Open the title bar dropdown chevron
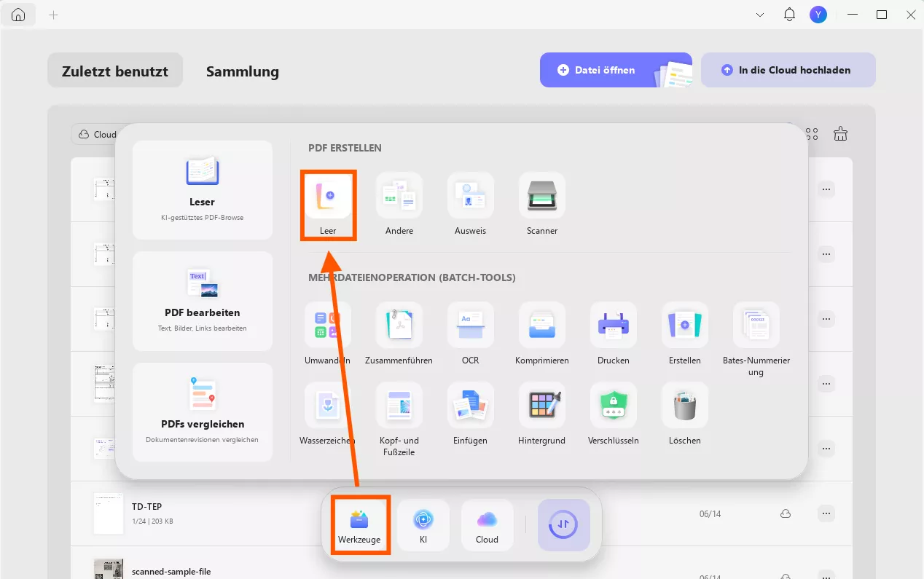This screenshot has height=579, width=924. (x=760, y=15)
